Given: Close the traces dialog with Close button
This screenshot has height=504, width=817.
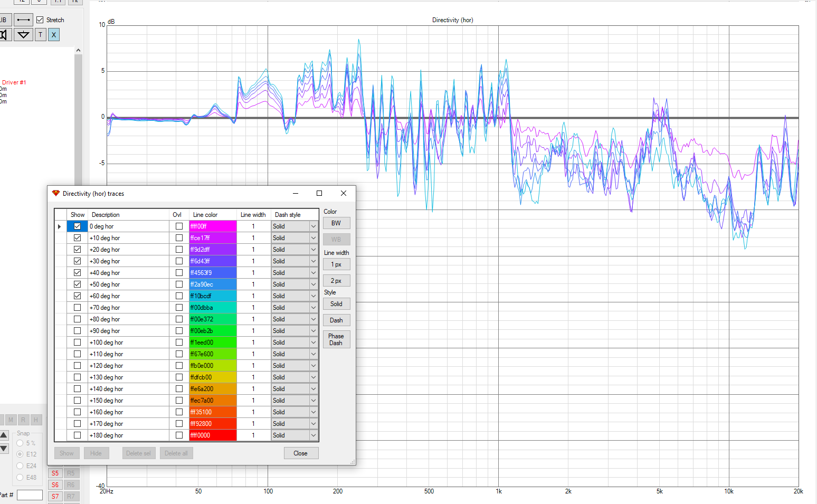Looking at the screenshot, I should (301, 453).
